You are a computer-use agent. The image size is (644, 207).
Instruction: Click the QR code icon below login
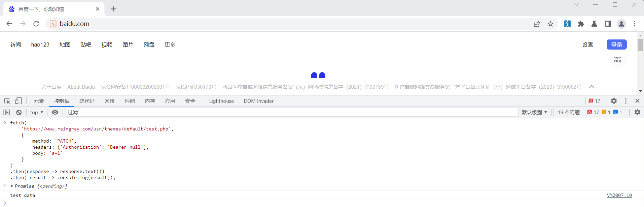point(618,60)
